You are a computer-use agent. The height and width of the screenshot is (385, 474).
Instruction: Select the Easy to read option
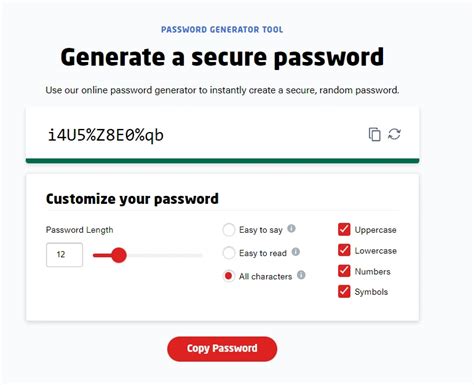229,253
